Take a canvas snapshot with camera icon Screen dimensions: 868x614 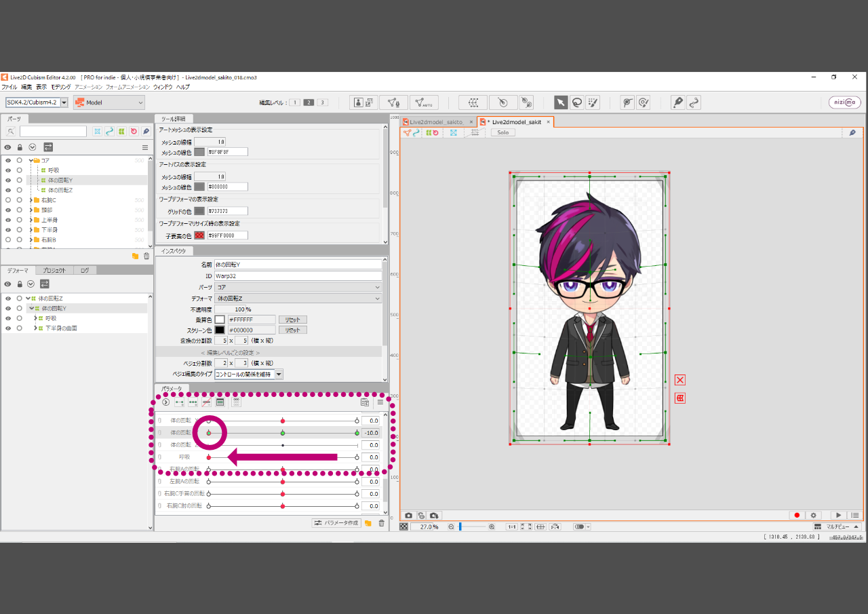point(409,516)
